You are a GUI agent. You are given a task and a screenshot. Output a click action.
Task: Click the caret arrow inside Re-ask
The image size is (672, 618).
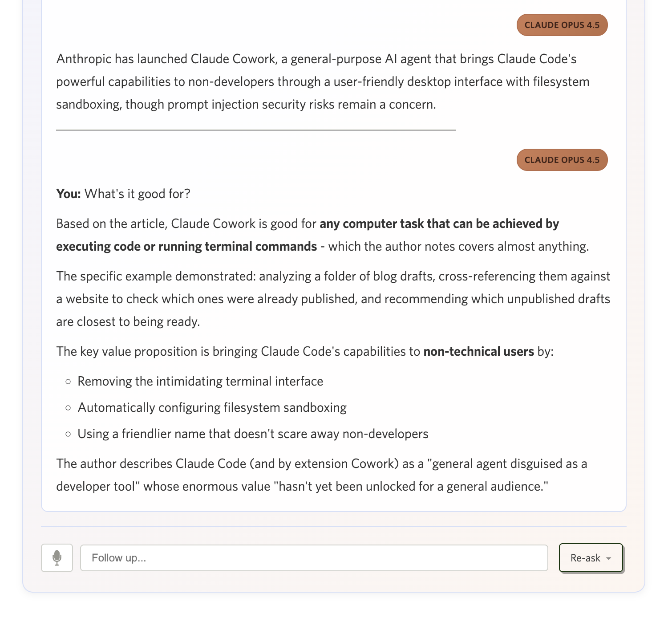point(609,558)
